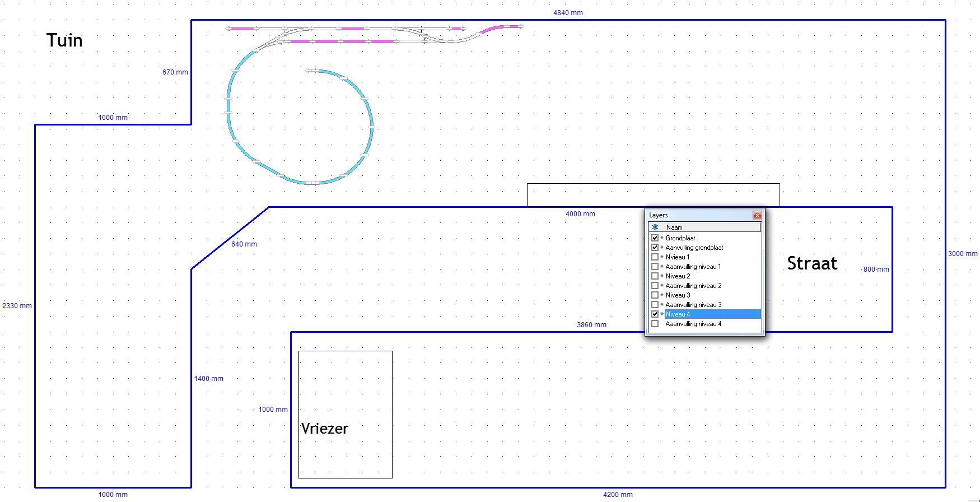Click the 4840 mm dimension label
This screenshot has width=980, height=502.
click(568, 13)
